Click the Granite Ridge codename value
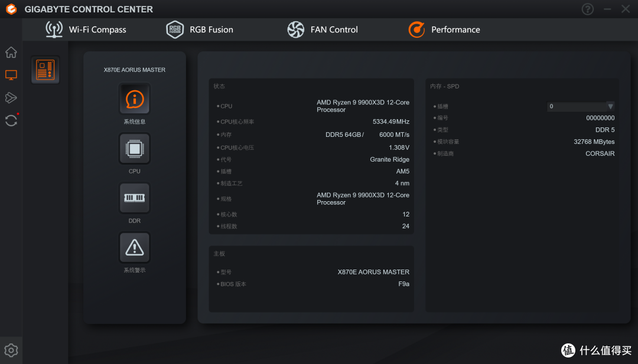The height and width of the screenshot is (364, 638). pyautogui.click(x=390, y=159)
